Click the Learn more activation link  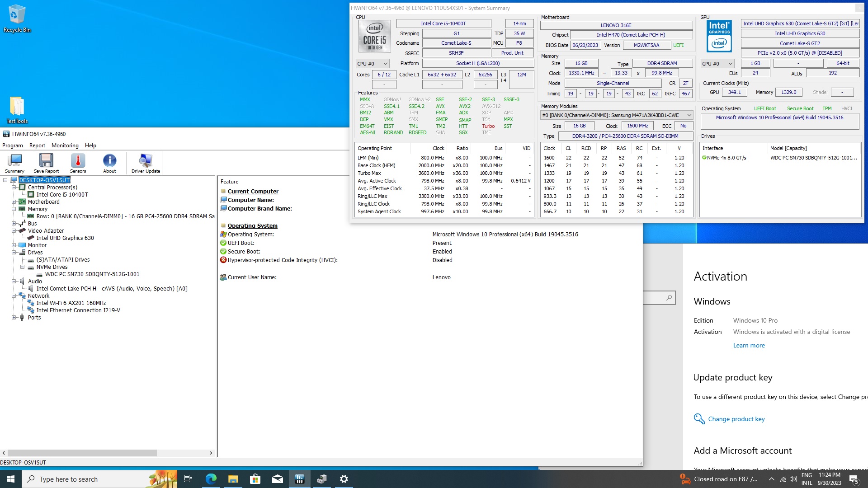[x=749, y=345]
